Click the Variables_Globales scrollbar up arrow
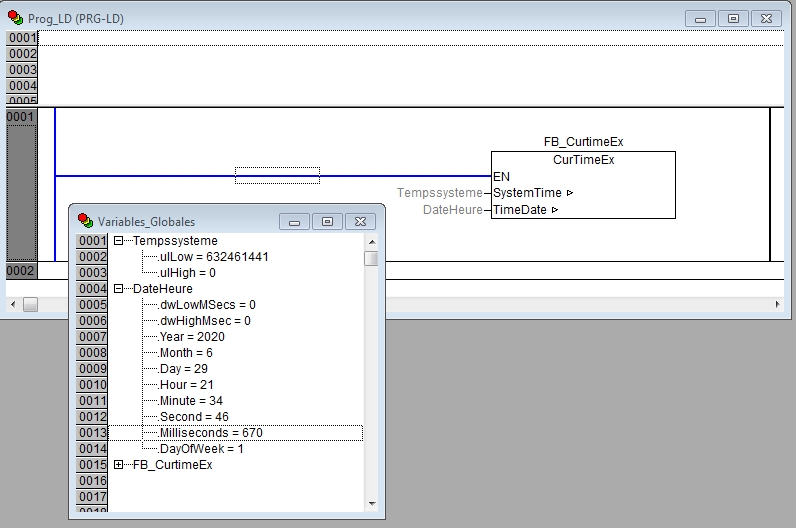The image size is (796, 528). click(x=372, y=241)
